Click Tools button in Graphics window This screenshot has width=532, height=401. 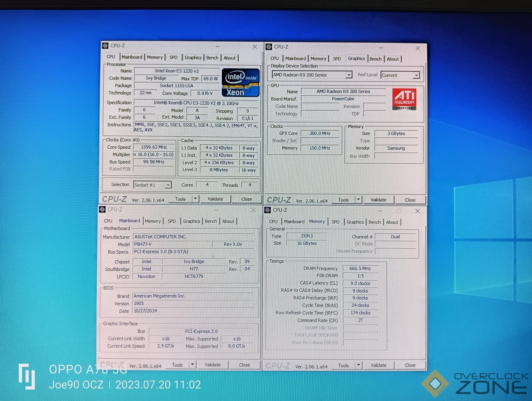[x=343, y=200]
